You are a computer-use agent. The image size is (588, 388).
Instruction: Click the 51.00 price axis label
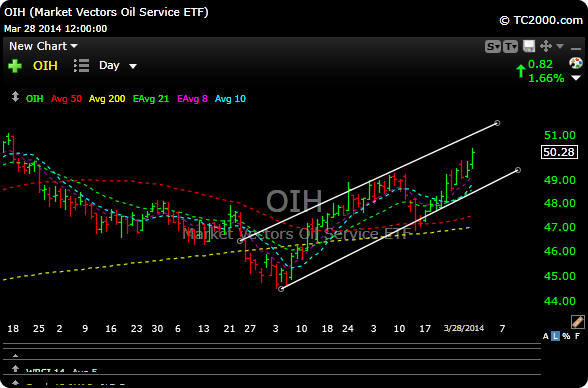point(560,135)
